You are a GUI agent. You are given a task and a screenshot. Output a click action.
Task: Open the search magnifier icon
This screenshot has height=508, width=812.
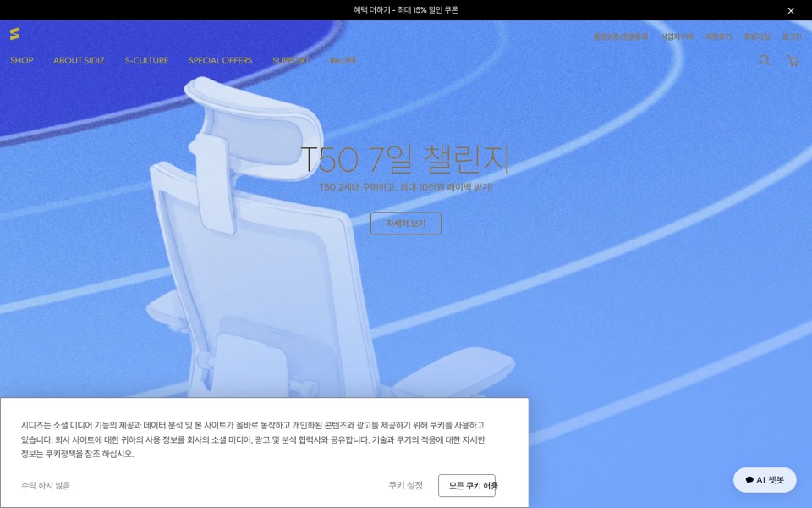765,60
